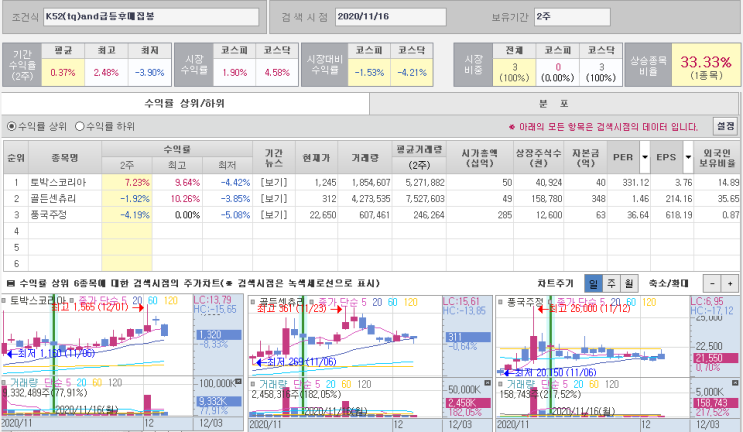Viewport: 743px width, 432px height.
Task: Click the 토박스코리아 volume panel corner icon
Action: tap(238, 382)
